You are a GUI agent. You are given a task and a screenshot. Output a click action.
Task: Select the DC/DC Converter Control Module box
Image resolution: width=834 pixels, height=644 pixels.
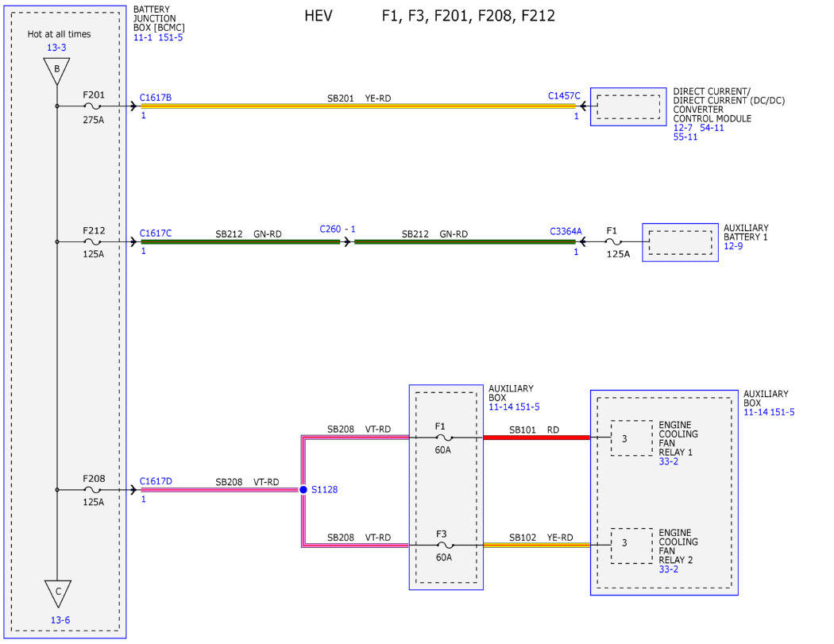tap(628, 107)
